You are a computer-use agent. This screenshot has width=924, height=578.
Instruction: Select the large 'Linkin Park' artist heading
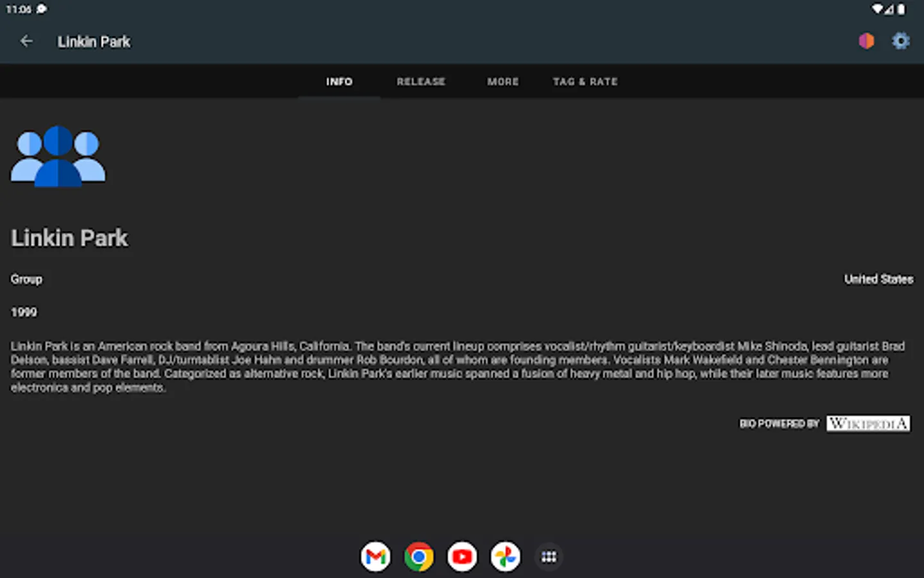coord(69,238)
